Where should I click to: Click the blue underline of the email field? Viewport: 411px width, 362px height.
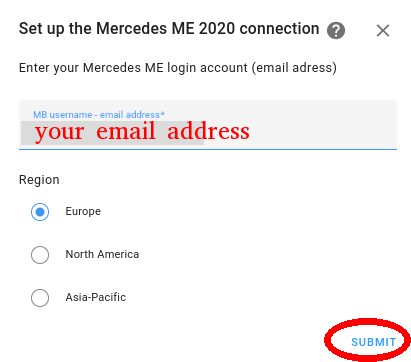pyautogui.click(x=208, y=149)
